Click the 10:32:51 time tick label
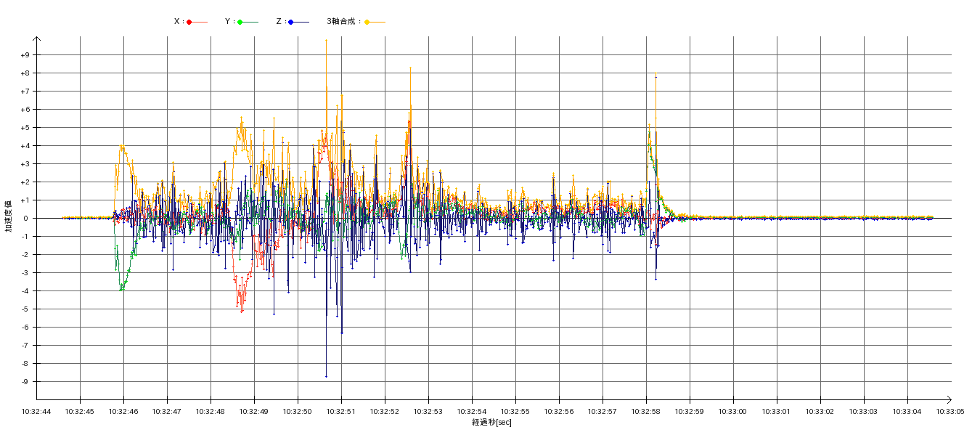 341,411
